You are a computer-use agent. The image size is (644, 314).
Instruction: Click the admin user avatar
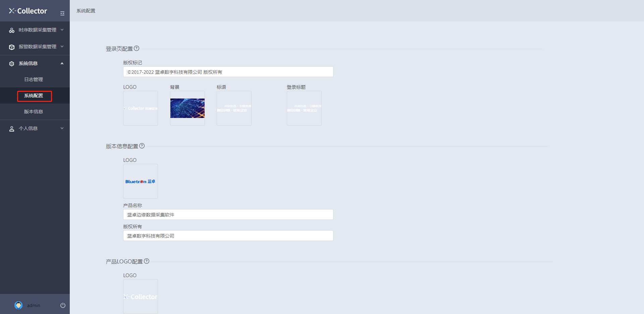(18, 305)
